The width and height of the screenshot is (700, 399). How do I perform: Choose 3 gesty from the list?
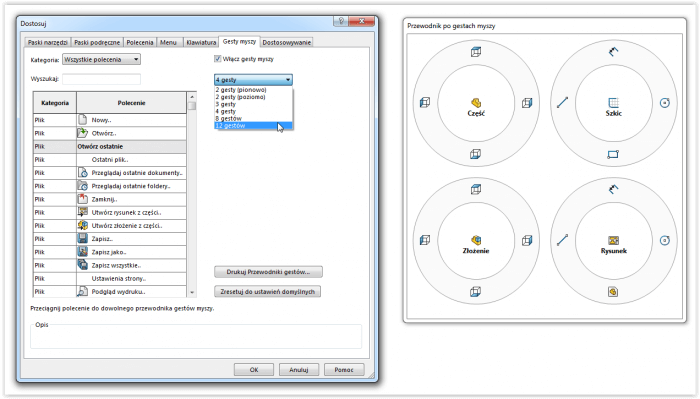pos(253,104)
